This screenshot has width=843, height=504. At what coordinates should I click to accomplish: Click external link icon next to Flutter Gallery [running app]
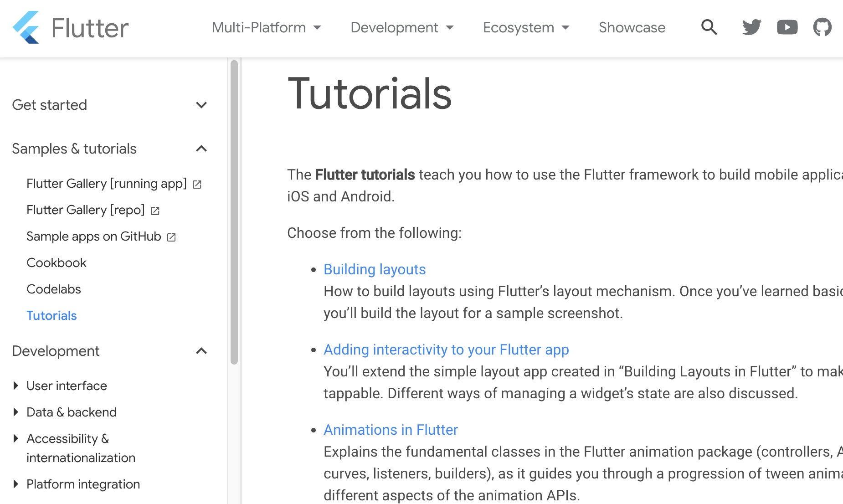coord(197,184)
